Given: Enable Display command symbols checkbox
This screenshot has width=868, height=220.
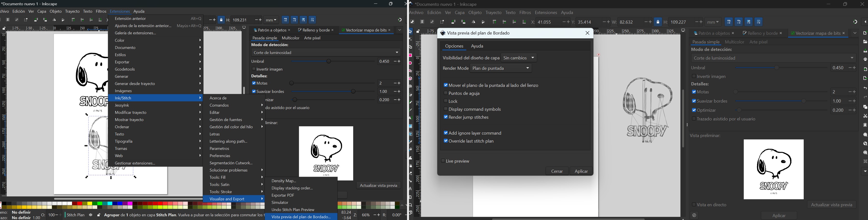Looking at the screenshot, I should pyautogui.click(x=445, y=109).
